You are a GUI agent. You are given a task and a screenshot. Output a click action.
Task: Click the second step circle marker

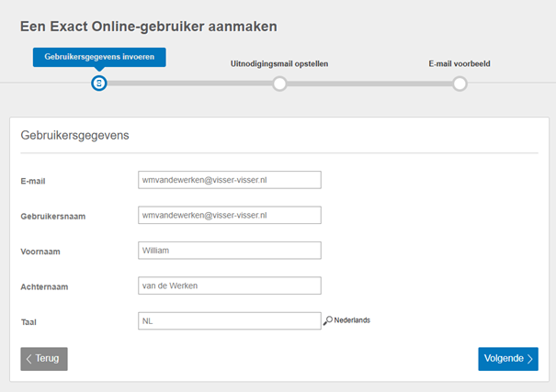click(279, 84)
